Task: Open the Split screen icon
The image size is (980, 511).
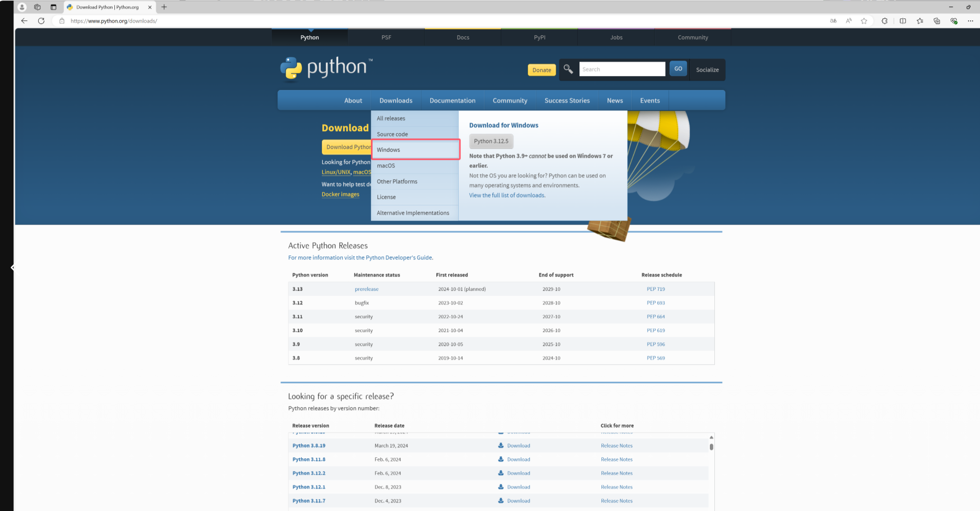Action: coord(902,21)
